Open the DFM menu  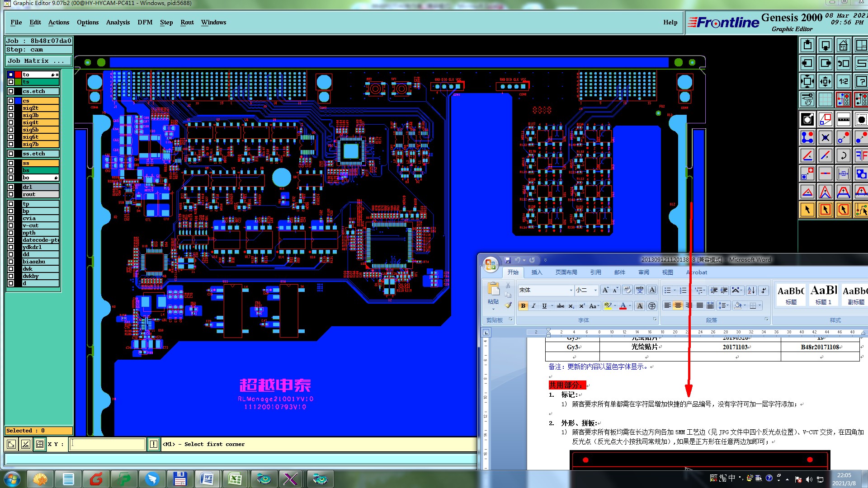coord(145,22)
